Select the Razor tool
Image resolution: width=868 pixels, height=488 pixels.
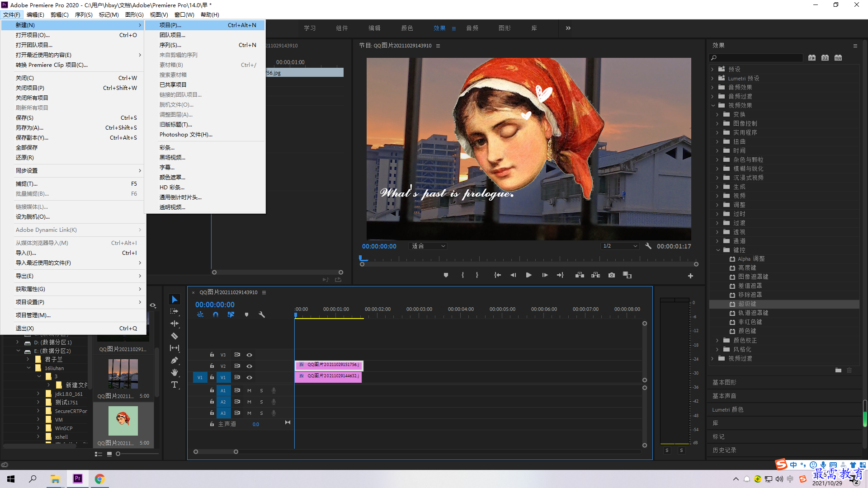coord(175,336)
